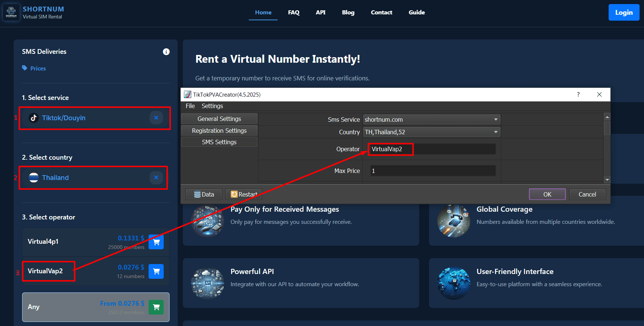This screenshot has width=644, height=326.
Task: Click the help question mark in dialog title bar
Action: pyautogui.click(x=578, y=94)
